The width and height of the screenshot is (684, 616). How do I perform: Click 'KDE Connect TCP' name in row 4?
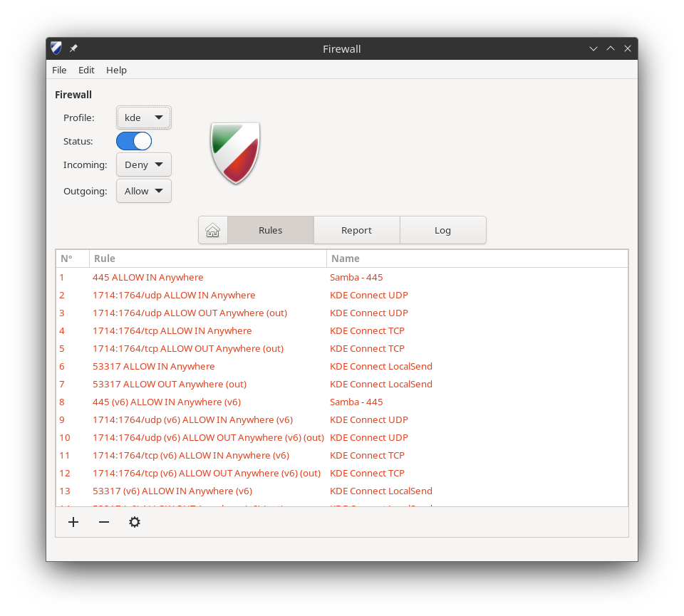click(368, 331)
